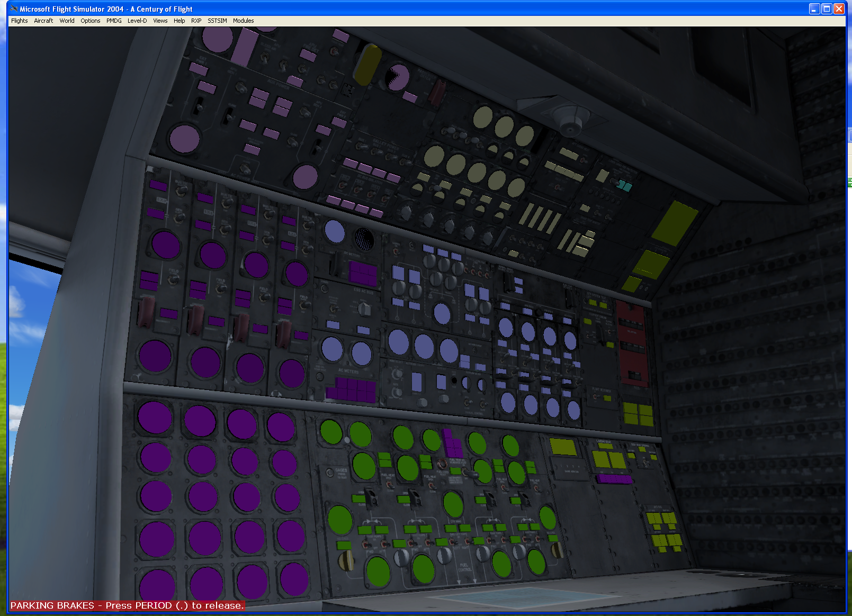This screenshot has width=852, height=616.
Task: Click the Flight Simulator title bar icon
Action: coord(14,8)
